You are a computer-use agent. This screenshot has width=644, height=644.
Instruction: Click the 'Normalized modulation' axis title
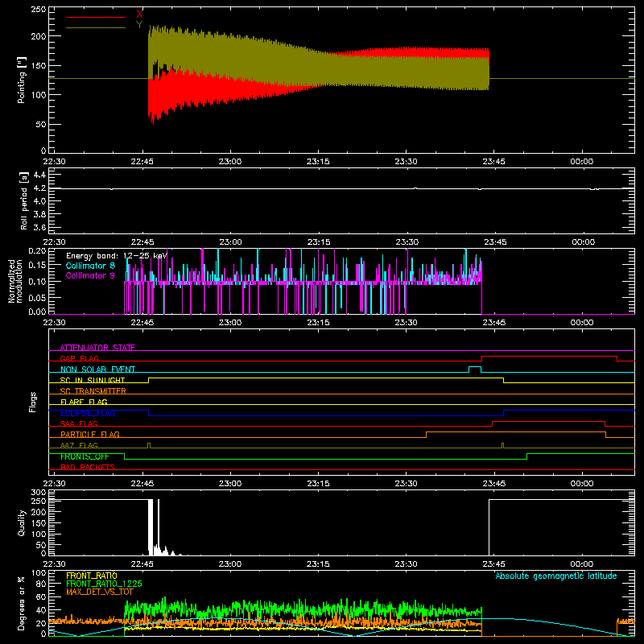pos(15,281)
